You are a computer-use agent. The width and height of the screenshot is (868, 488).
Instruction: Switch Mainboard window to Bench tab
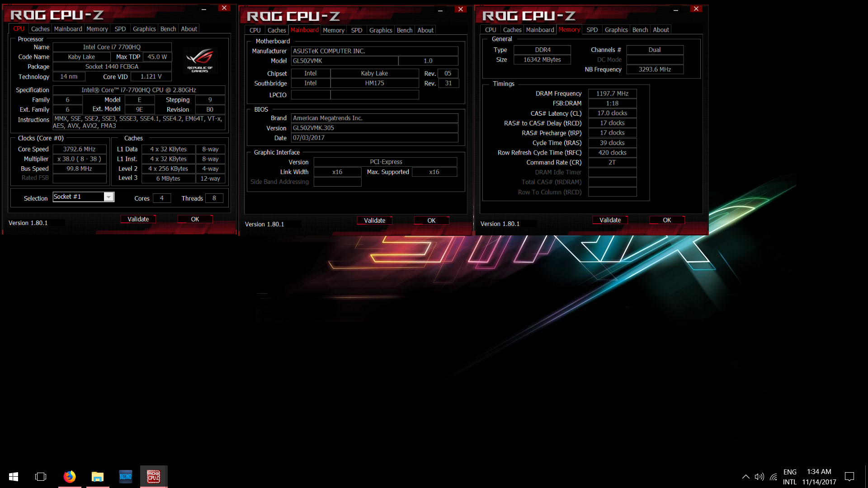405,30
